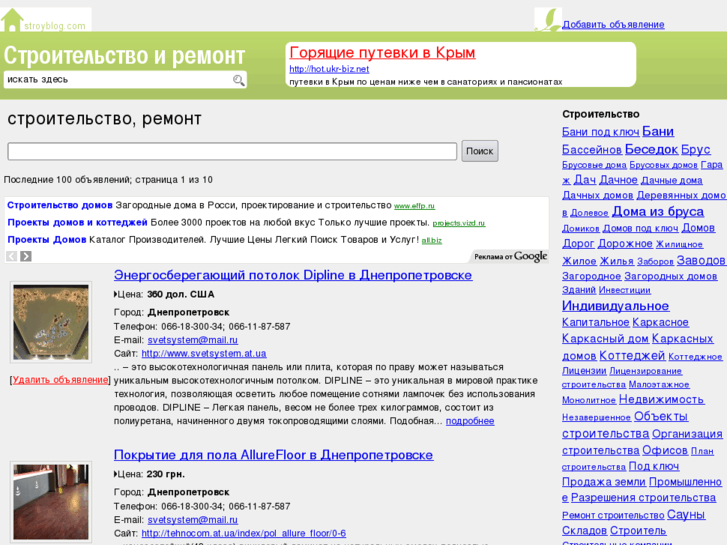Select the Дома из бруса tag

pyautogui.click(x=657, y=212)
